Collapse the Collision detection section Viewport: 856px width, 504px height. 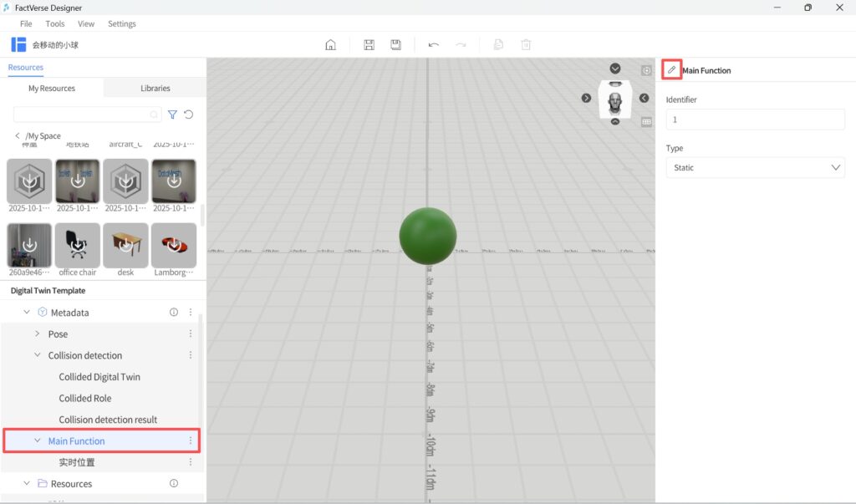click(37, 354)
